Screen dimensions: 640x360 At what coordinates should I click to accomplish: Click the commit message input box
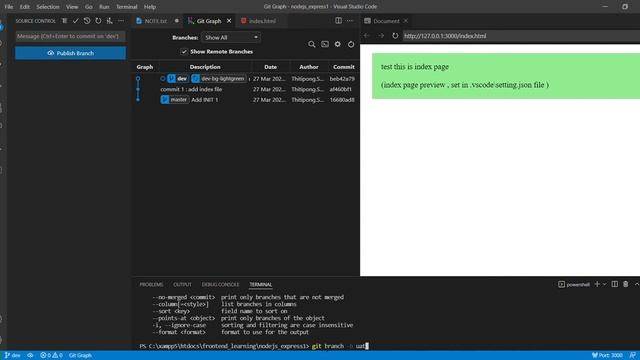point(70,36)
